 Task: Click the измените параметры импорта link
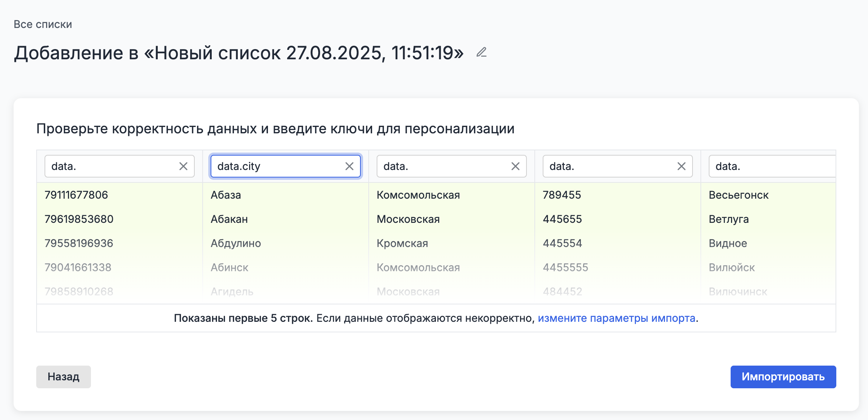[x=616, y=318]
